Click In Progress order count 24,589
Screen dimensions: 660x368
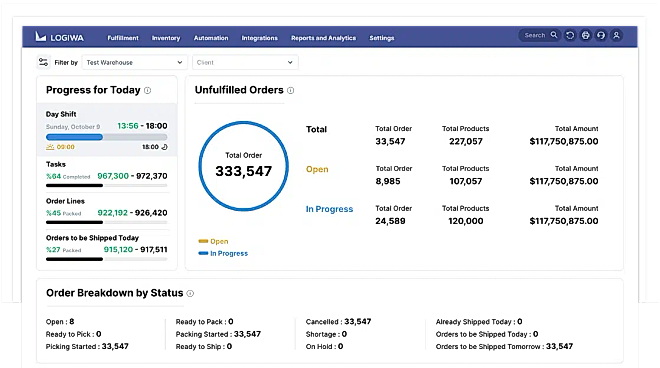(390, 221)
